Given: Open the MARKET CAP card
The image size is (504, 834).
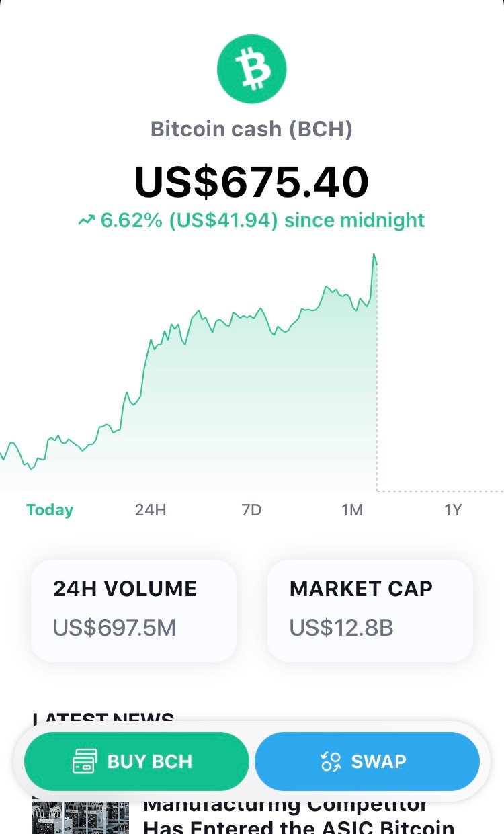Looking at the screenshot, I should point(370,611).
